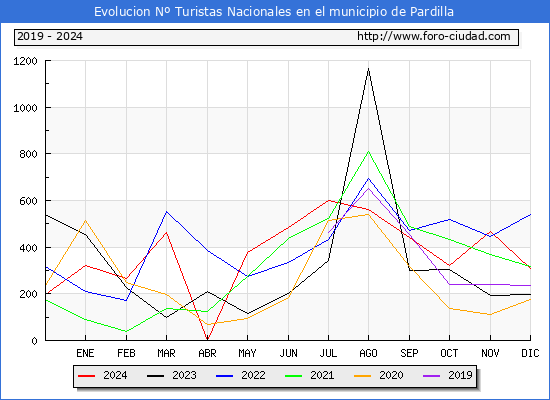
Task: Click the 2021 green peak at AGO
Action: pyautogui.click(x=368, y=152)
